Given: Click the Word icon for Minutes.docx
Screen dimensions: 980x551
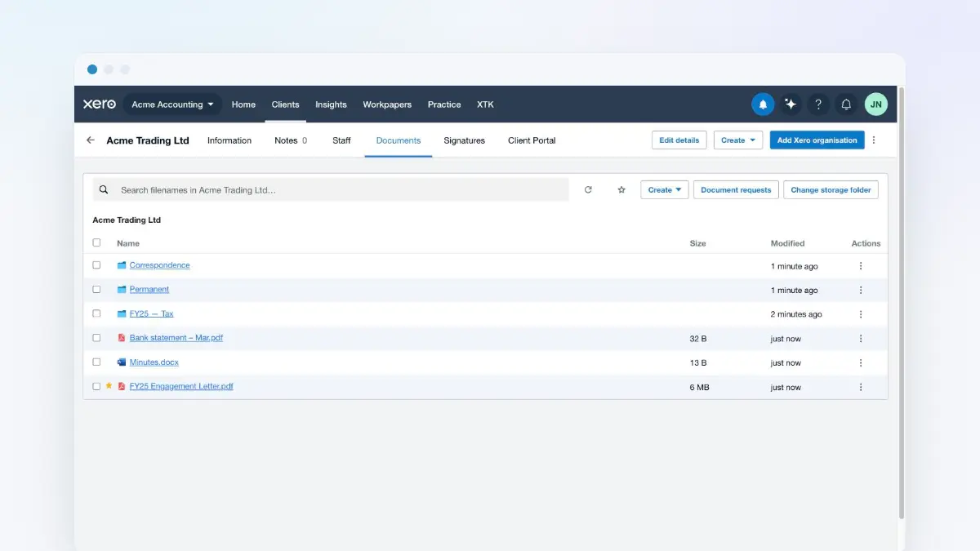Looking at the screenshot, I should pyautogui.click(x=122, y=362).
